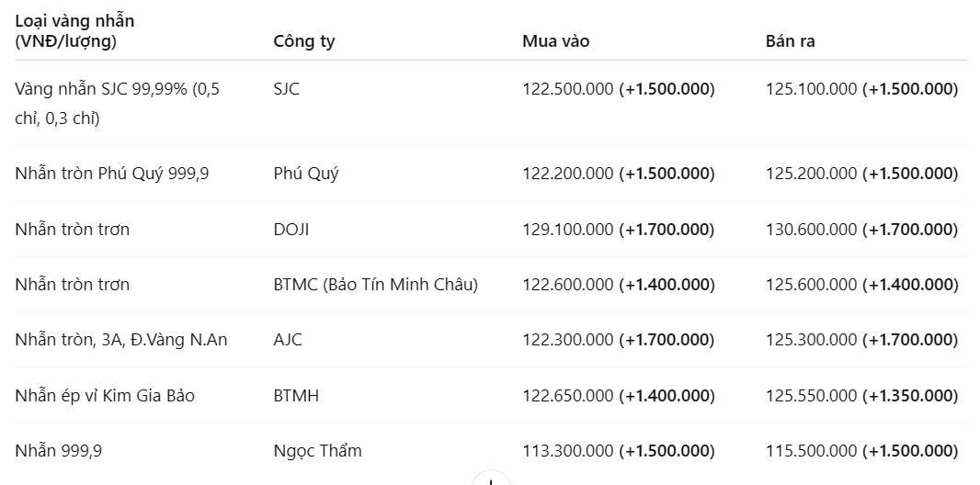The image size is (980, 485).
Task: Click Ngọc Thẩm sell price 115.500.000
Action: click(x=811, y=451)
